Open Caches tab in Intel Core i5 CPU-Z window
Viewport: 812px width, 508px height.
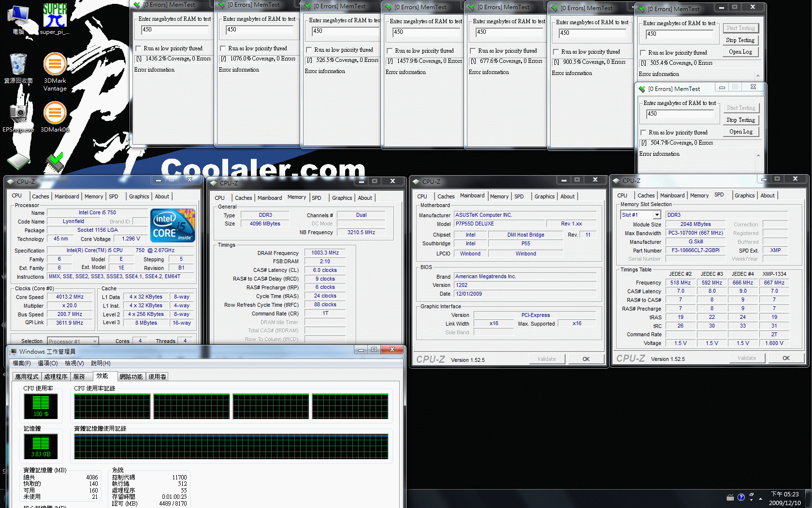click(41, 196)
